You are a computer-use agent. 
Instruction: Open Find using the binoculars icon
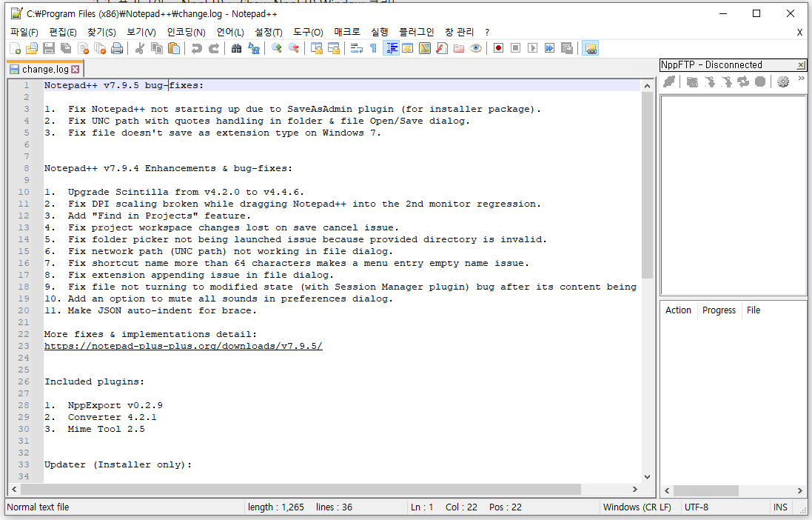point(236,49)
